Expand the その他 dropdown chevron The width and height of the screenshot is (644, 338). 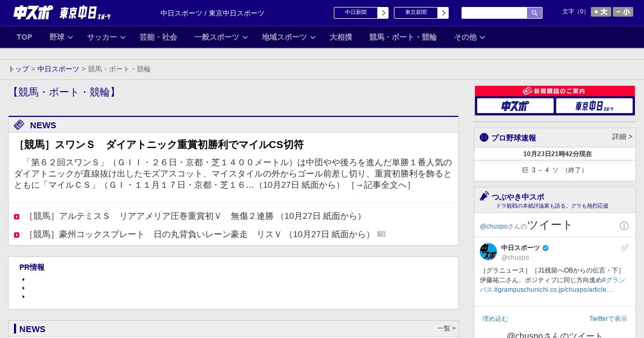(x=482, y=38)
